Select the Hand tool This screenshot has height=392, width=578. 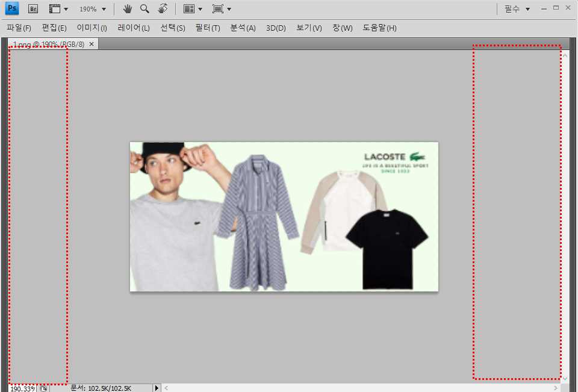[x=128, y=9]
